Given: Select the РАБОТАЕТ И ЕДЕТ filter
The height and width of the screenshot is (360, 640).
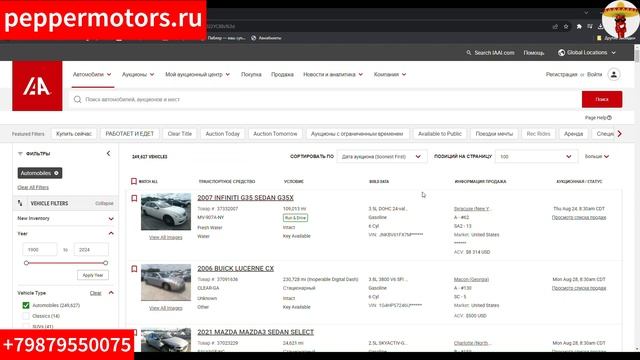Looking at the screenshot, I should [129, 134].
